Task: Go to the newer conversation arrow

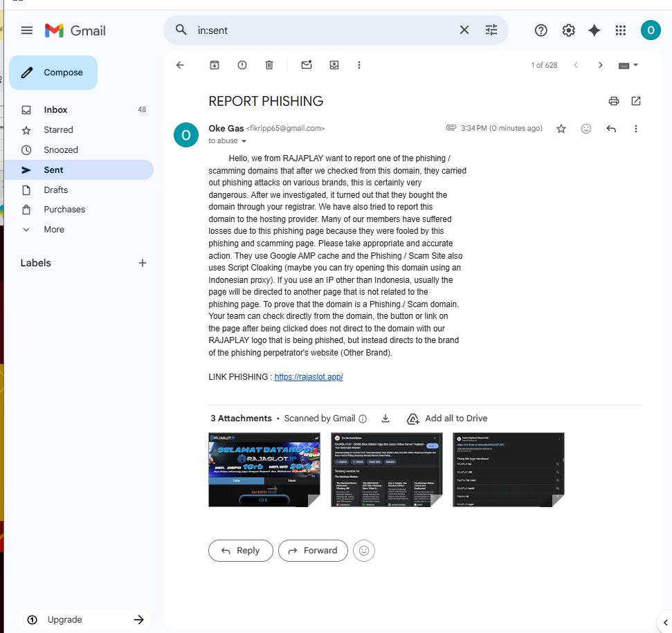Action: point(576,65)
